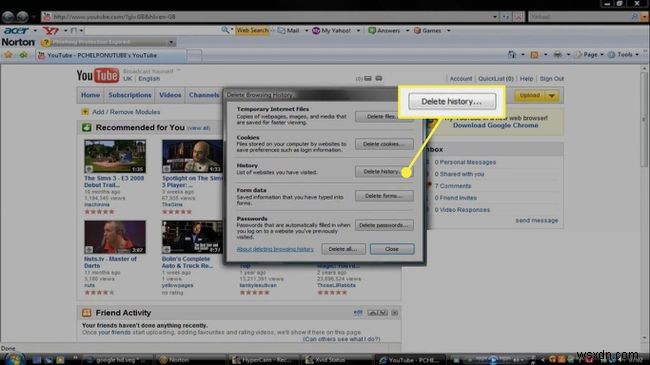Open 0 Personal Messages link
This screenshot has height=365, width=650.
[465, 162]
